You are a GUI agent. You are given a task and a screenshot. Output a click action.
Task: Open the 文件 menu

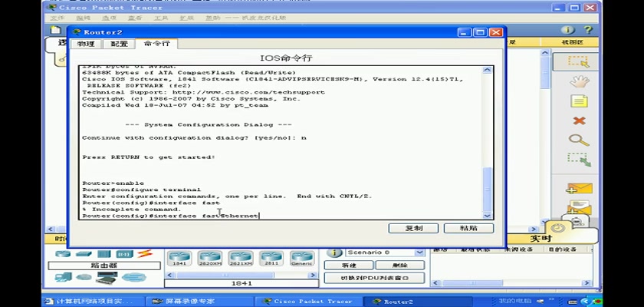[58, 18]
